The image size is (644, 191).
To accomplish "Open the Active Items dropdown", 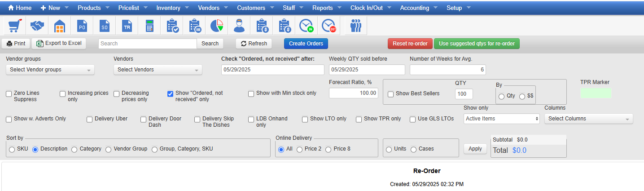I will (501, 119).
